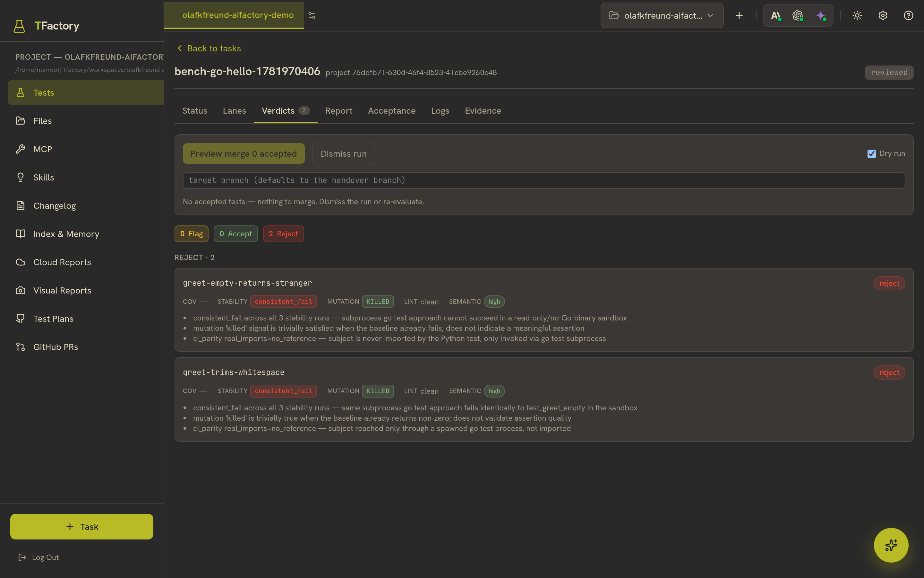Open the floating AI assistant sparkle button
This screenshot has width=924, height=578.
click(891, 545)
